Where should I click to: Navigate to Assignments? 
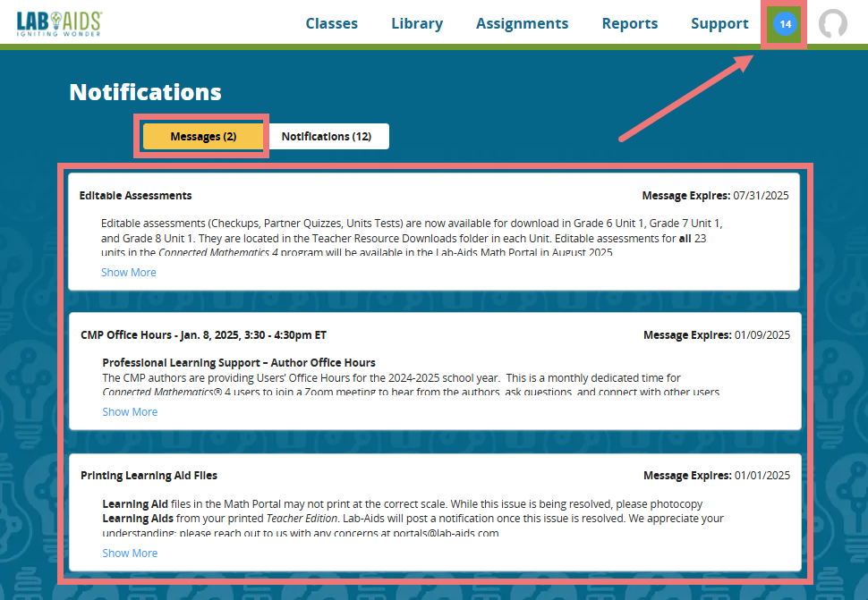coord(522,24)
